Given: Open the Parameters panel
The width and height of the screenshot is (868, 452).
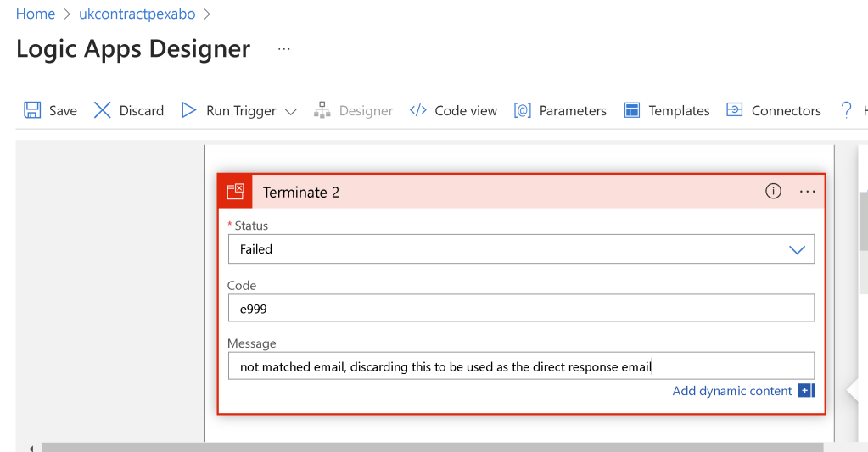Looking at the screenshot, I should (x=560, y=110).
